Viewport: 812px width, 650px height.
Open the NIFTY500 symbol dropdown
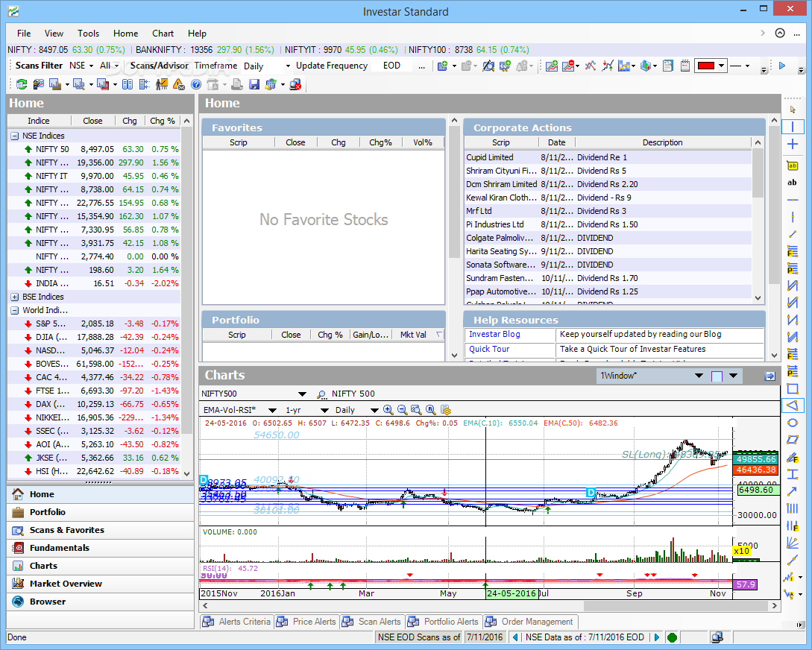[303, 394]
